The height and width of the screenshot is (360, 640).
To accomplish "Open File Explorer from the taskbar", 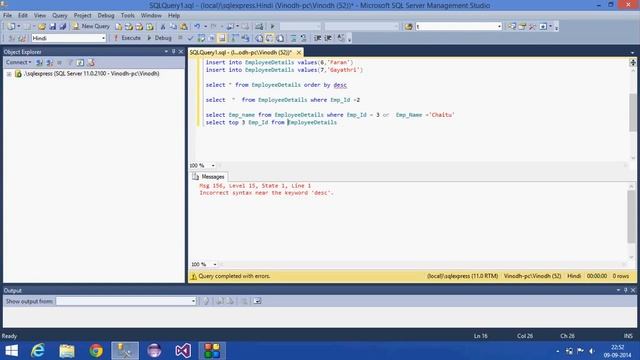I will click(67, 351).
